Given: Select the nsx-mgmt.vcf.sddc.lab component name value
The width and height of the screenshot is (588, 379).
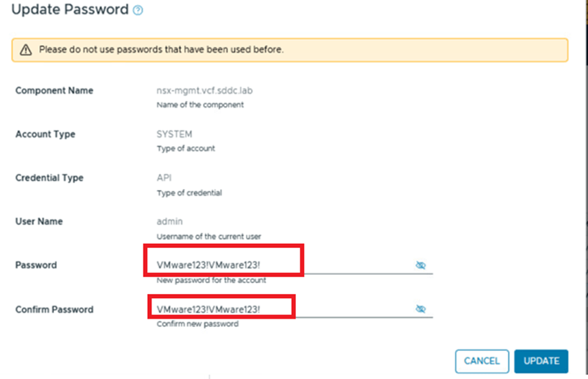Looking at the screenshot, I should pos(197,90).
